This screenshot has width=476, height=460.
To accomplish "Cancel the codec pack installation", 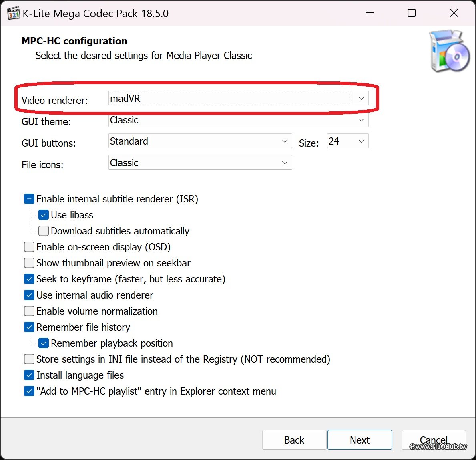I will tap(434, 440).
